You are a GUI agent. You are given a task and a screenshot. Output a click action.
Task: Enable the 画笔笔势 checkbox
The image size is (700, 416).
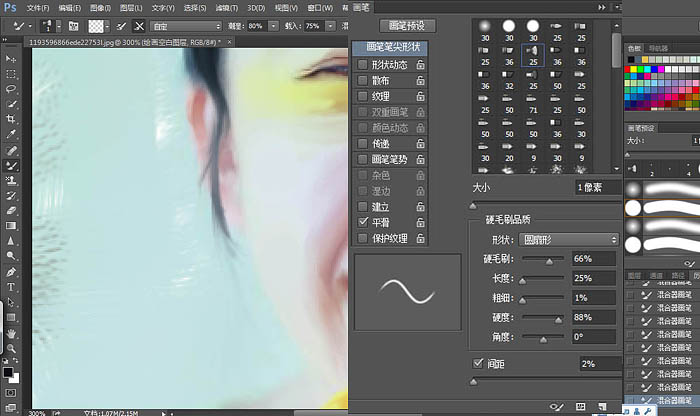tap(362, 159)
